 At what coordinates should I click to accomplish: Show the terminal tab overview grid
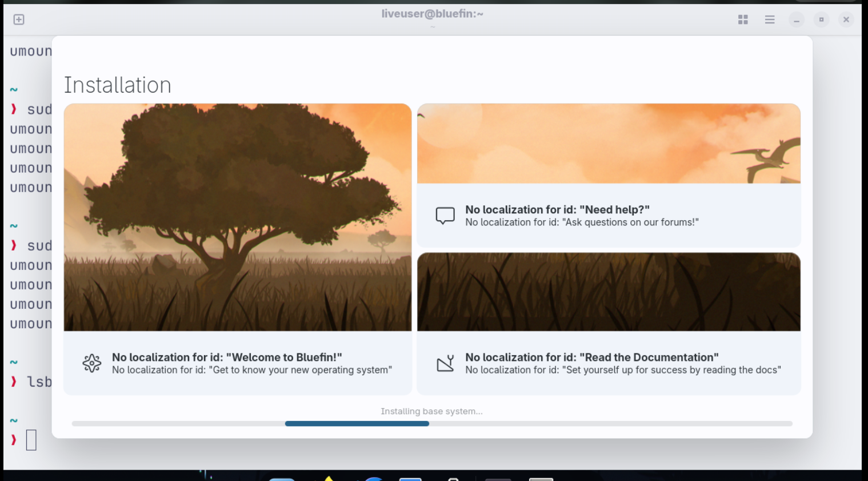[743, 19]
